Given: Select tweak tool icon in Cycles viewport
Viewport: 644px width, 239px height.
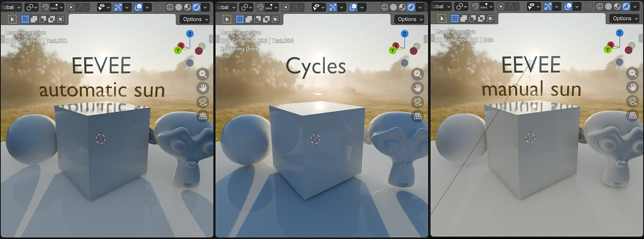Looking at the screenshot, I should 227,19.
